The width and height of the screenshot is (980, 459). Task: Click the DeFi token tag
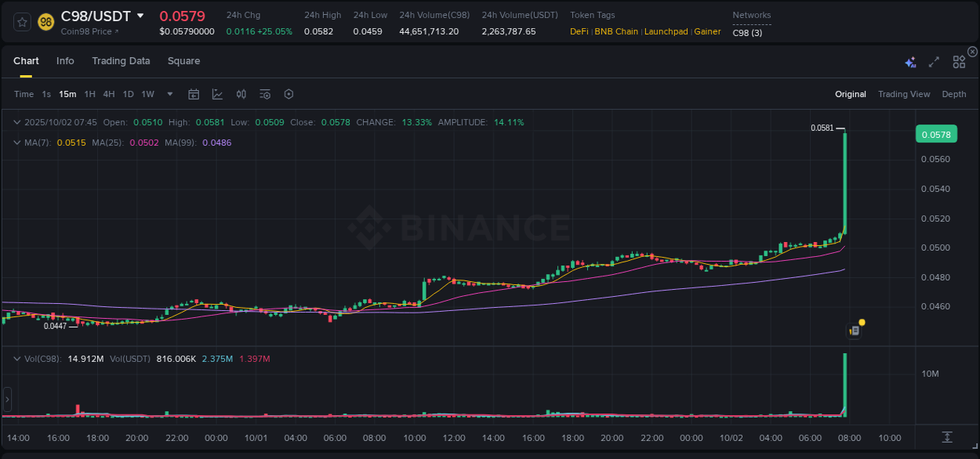click(579, 31)
